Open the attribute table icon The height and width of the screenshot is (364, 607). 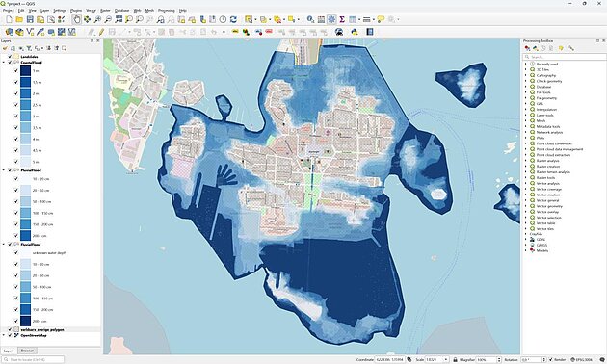(321, 19)
